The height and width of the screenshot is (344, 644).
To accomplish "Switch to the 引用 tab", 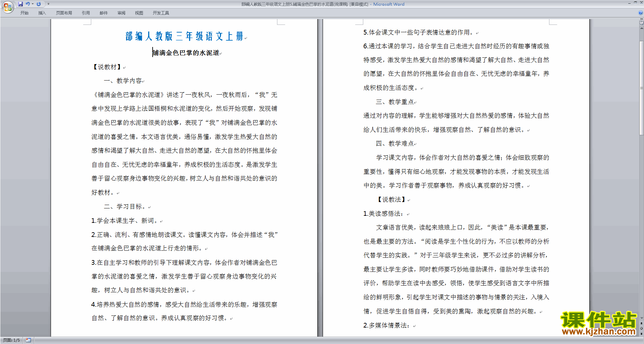I will [x=86, y=13].
